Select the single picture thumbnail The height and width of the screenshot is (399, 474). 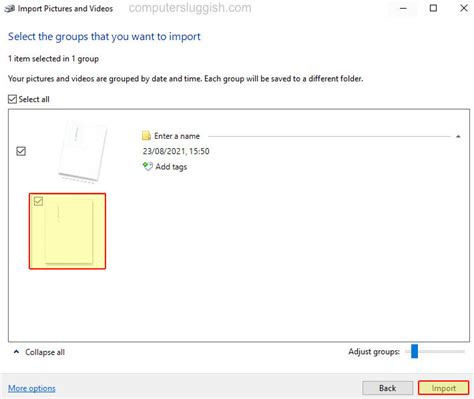67,231
